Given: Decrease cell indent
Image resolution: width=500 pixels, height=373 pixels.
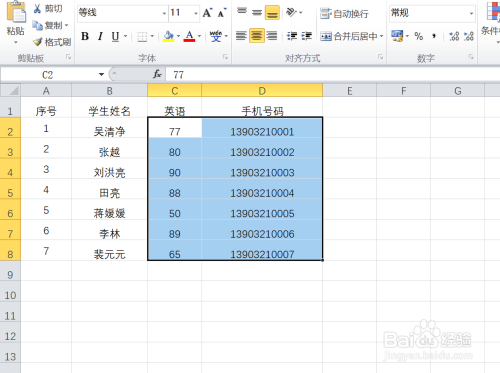Looking at the screenshot, I should [292, 36].
